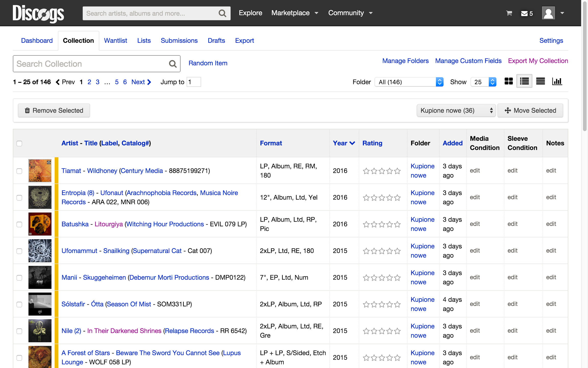Check the Sólstafir Ótta row checkbox
Image resolution: width=588 pixels, height=368 pixels.
[19, 305]
